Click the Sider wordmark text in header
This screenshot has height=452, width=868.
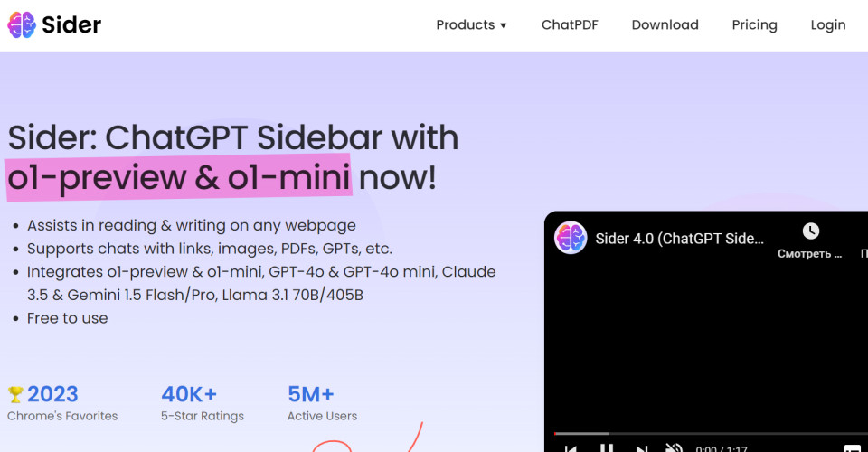tap(71, 24)
